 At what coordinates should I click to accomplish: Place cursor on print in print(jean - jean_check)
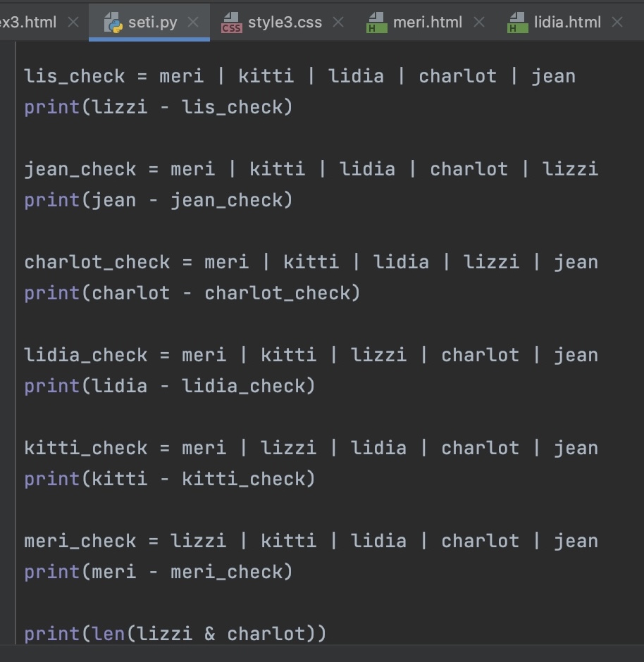(52, 200)
